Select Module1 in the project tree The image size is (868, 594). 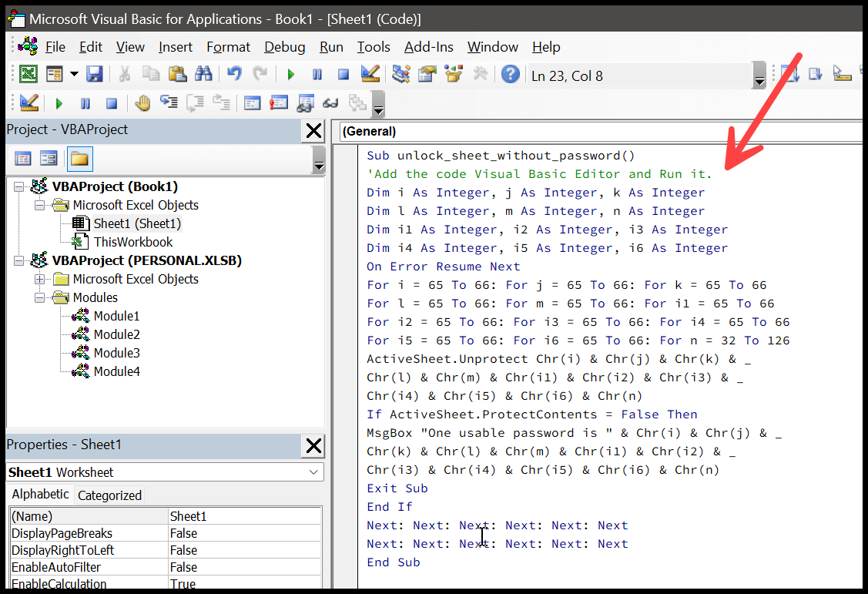point(116,316)
